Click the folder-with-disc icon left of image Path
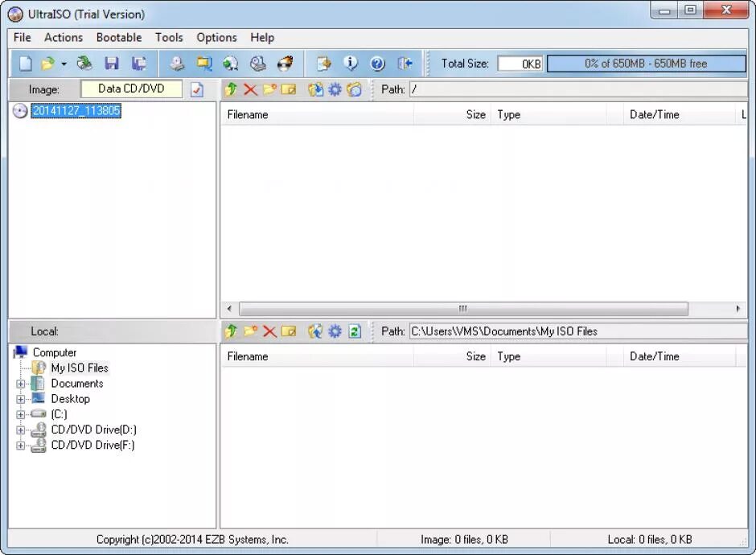The width and height of the screenshot is (756, 555). [x=355, y=89]
